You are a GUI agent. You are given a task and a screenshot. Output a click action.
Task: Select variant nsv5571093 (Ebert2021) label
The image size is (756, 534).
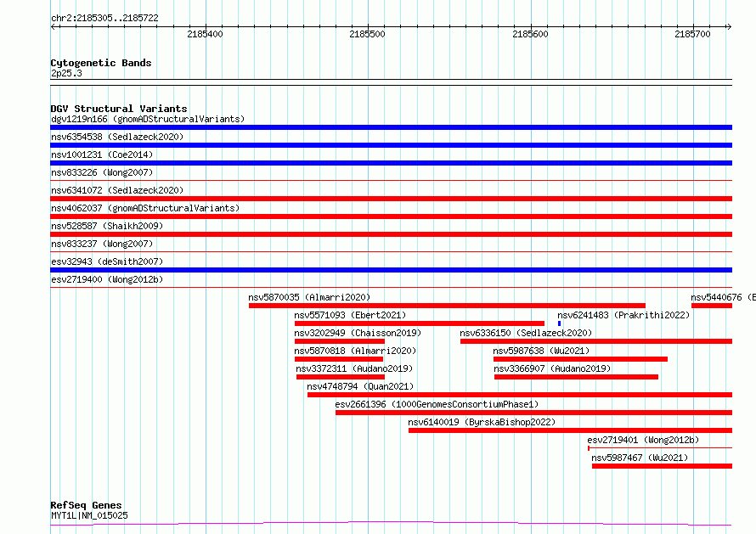(350, 315)
